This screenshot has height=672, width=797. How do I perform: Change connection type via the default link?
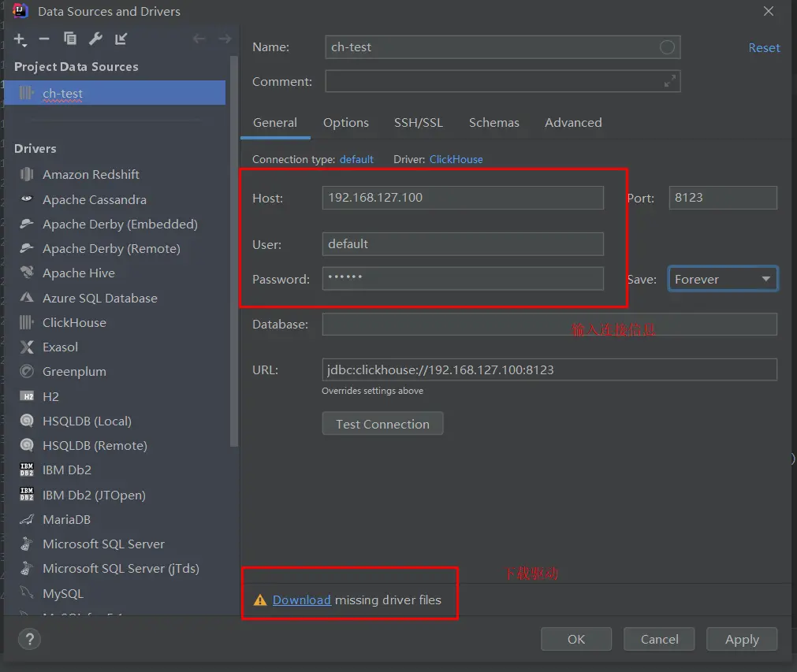(356, 159)
